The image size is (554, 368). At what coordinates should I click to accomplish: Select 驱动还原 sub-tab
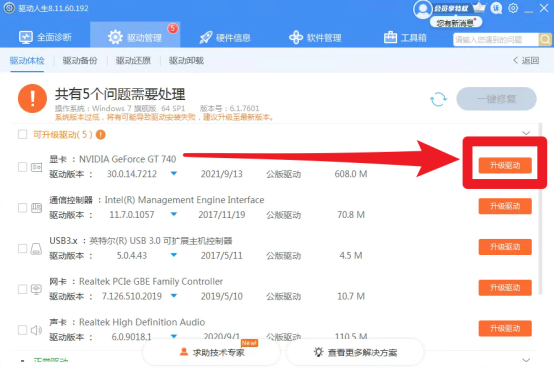click(x=133, y=61)
